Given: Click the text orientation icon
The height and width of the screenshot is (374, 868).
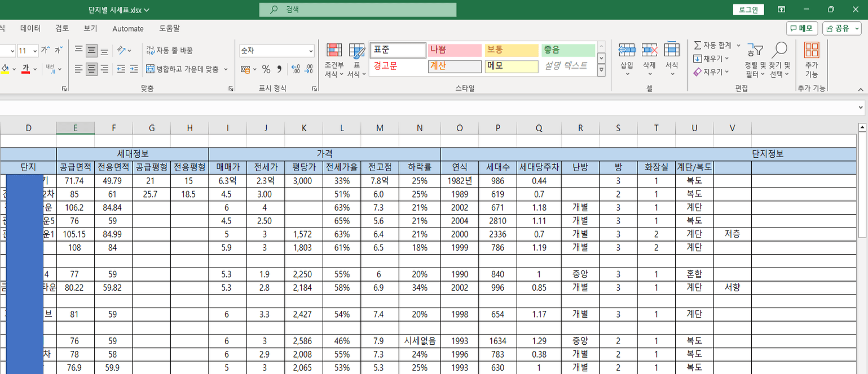Looking at the screenshot, I should tap(121, 51).
